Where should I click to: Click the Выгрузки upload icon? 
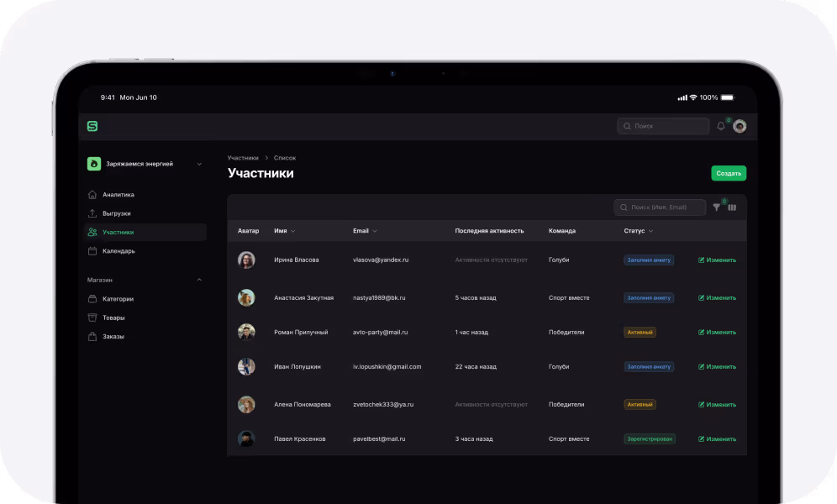(92, 213)
